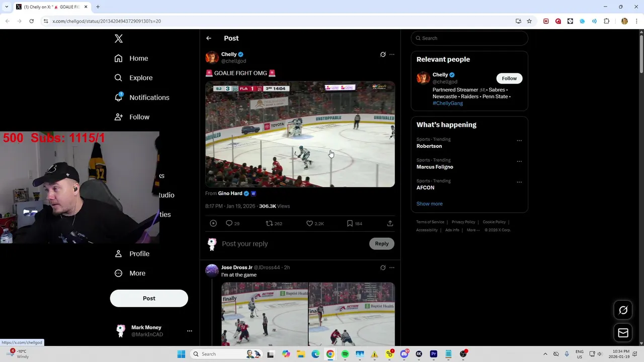Close the Chelly on X tab
This screenshot has height=362, width=644.
tap(86, 7)
